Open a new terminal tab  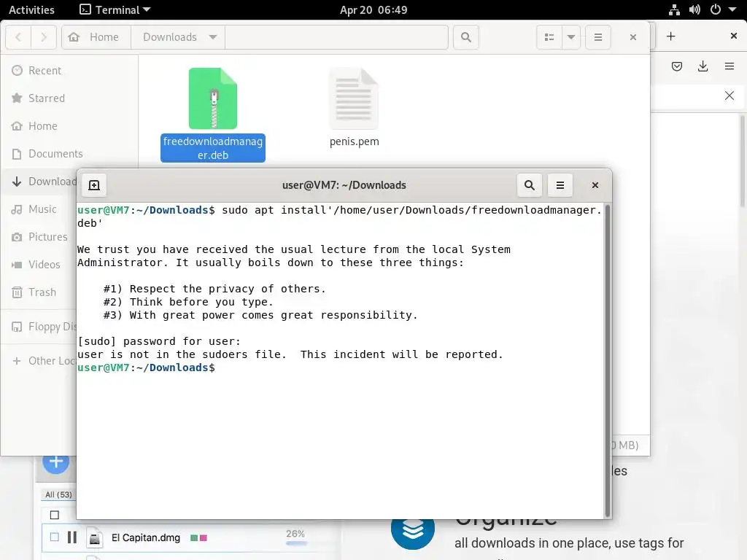(94, 185)
